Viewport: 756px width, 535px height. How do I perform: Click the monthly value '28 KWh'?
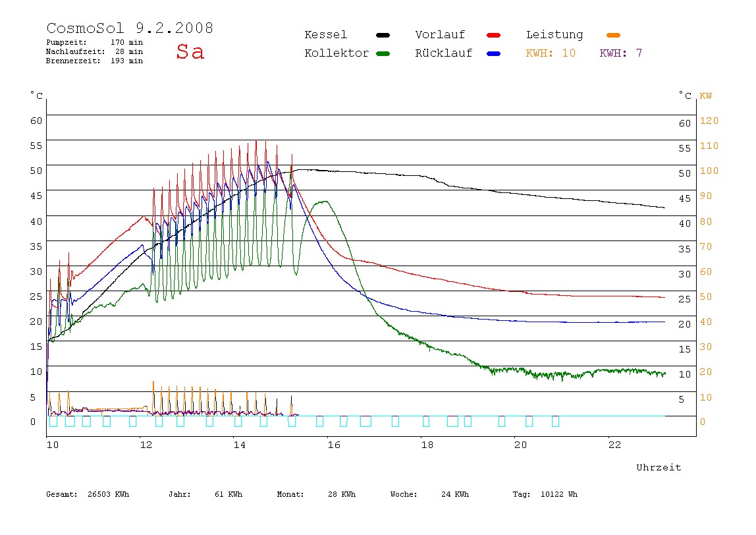342,494
